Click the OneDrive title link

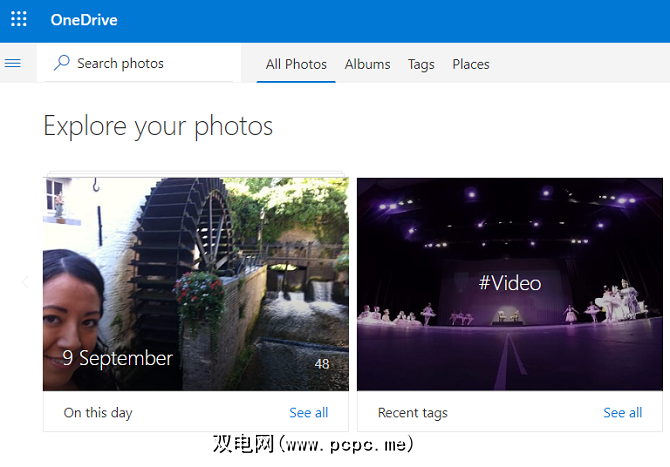[x=84, y=20]
